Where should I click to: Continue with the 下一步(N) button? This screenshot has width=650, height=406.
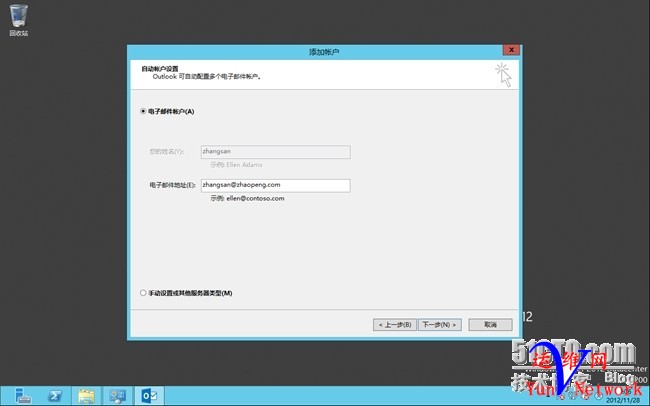coord(439,325)
